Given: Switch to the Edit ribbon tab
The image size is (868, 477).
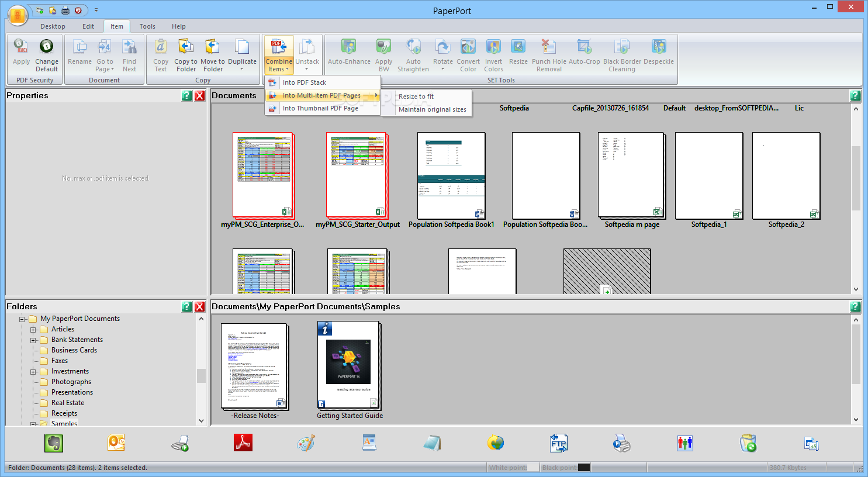Looking at the screenshot, I should [88, 26].
